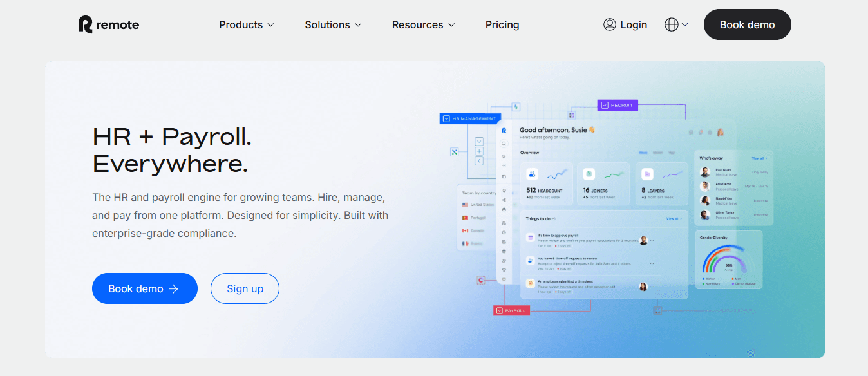Image resolution: width=868 pixels, height=376 pixels.
Task: Open the language selector chevron
Action: pos(684,24)
